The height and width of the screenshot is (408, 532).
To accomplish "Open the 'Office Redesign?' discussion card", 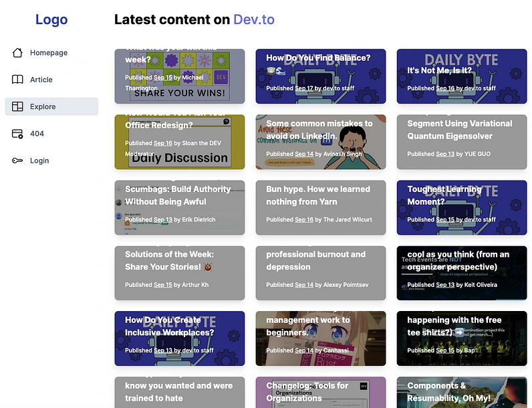I will point(180,142).
